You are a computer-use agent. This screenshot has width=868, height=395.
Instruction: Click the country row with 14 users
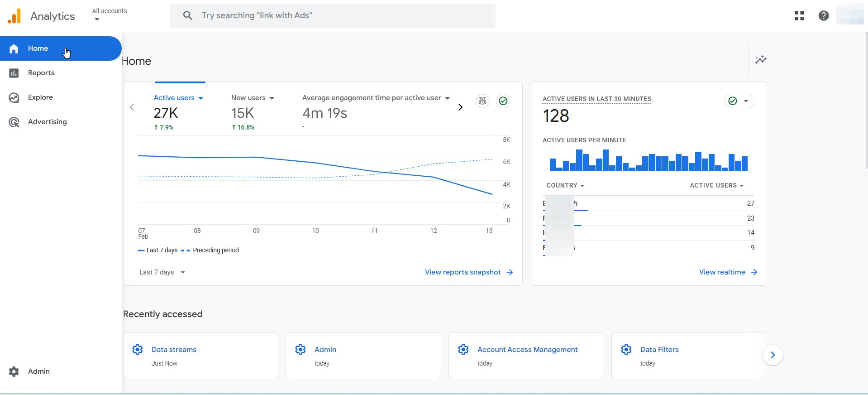(x=649, y=233)
